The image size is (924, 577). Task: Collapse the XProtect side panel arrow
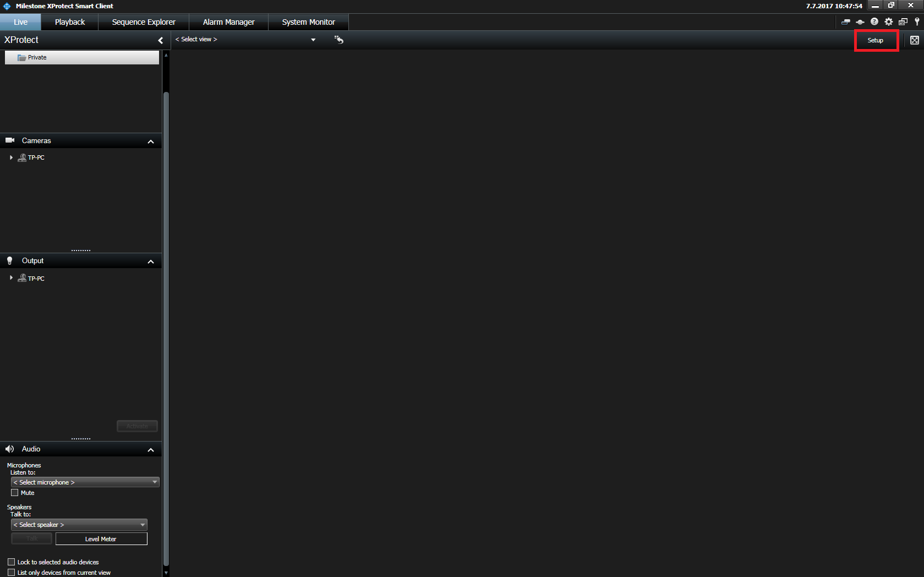pos(160,40)
